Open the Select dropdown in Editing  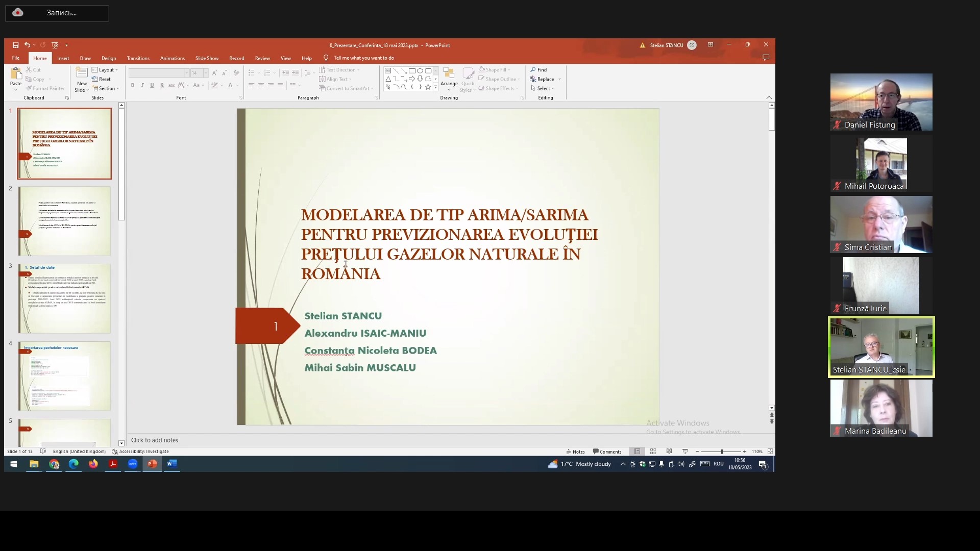coord(542,88)
